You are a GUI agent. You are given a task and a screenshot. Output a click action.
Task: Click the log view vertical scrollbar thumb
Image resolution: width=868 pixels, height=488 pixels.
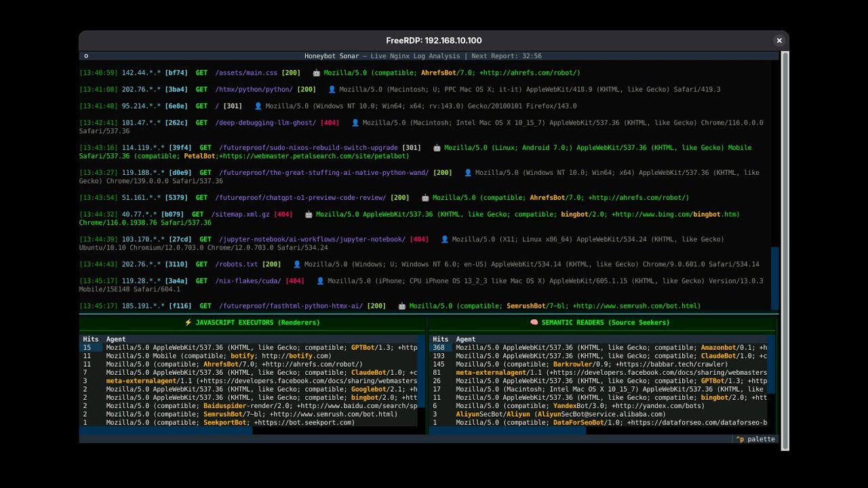[774, 278]
